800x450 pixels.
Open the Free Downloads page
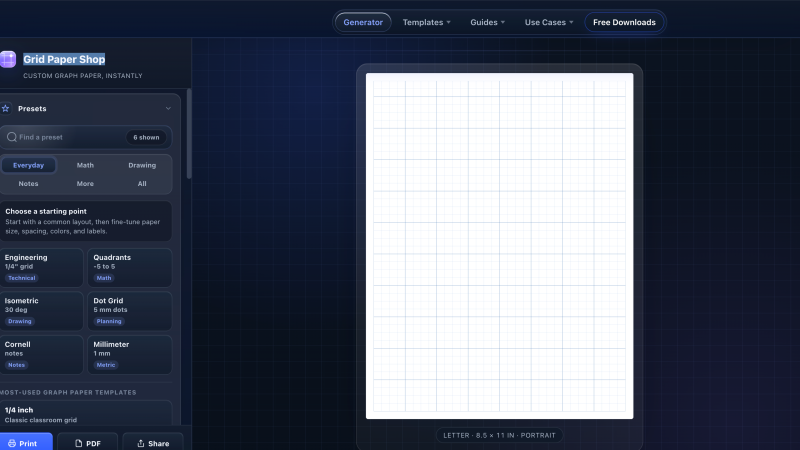(x=624, y=22)
